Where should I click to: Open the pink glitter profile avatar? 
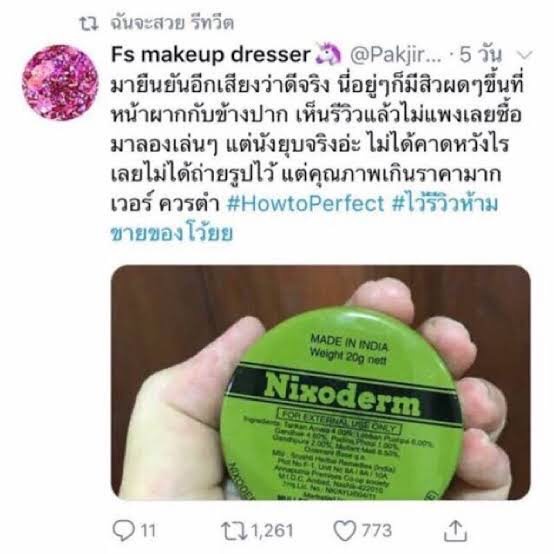[60, 83]
